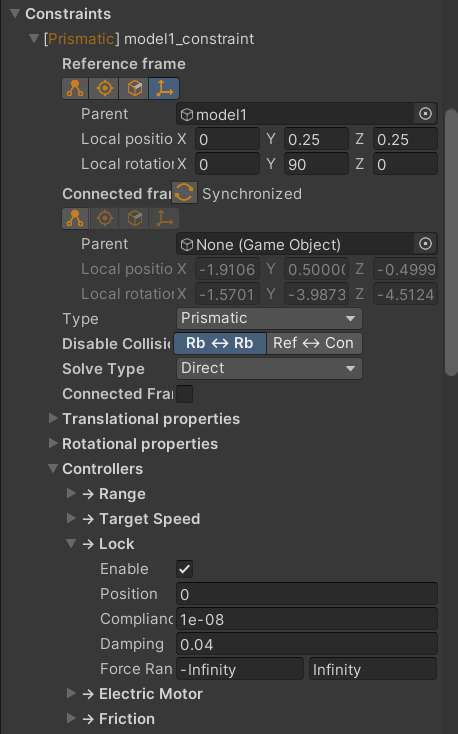Click the Damping field showing 0.04
Screen dimensions: 458x734
307,645
